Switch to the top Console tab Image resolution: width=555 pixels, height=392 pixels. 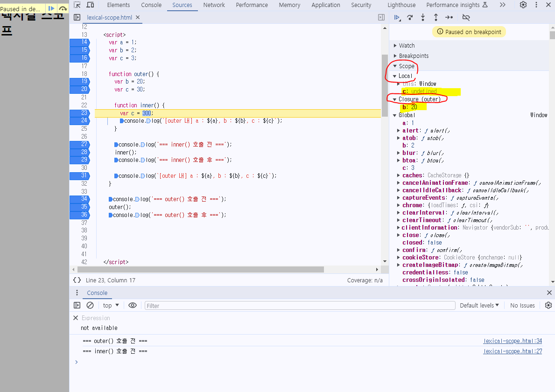pyautogui.click(x=151, y=5)
